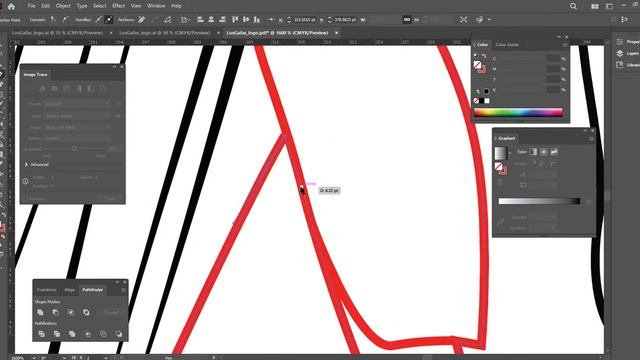
Task: Click horizontal align center icon
Action: click(211, 20)
